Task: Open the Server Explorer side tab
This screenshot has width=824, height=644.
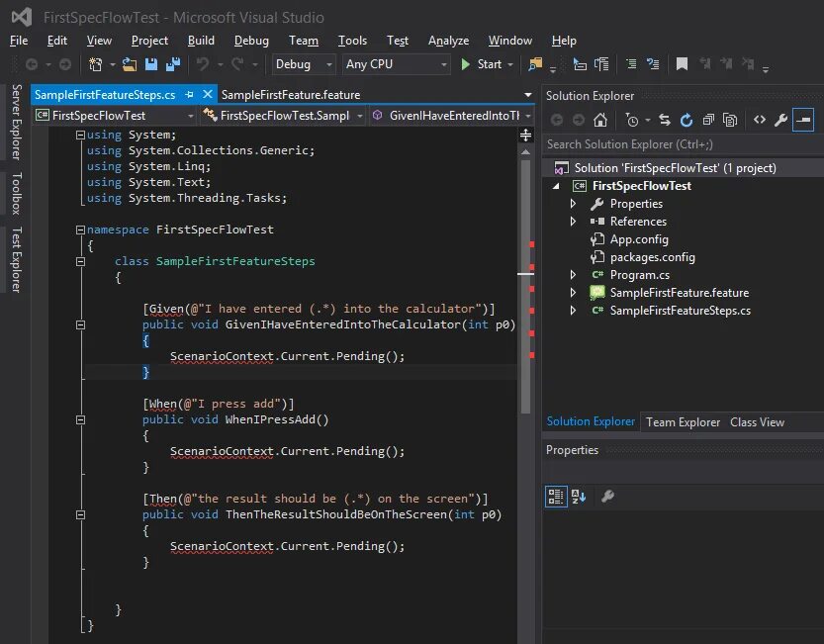Action: pos(16,122)
